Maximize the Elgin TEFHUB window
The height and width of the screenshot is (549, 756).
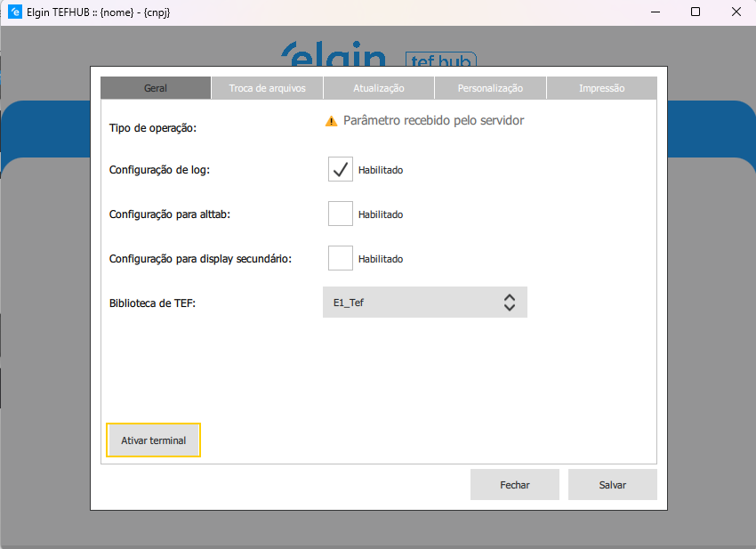pyautogui.click(x=696, y=12)
